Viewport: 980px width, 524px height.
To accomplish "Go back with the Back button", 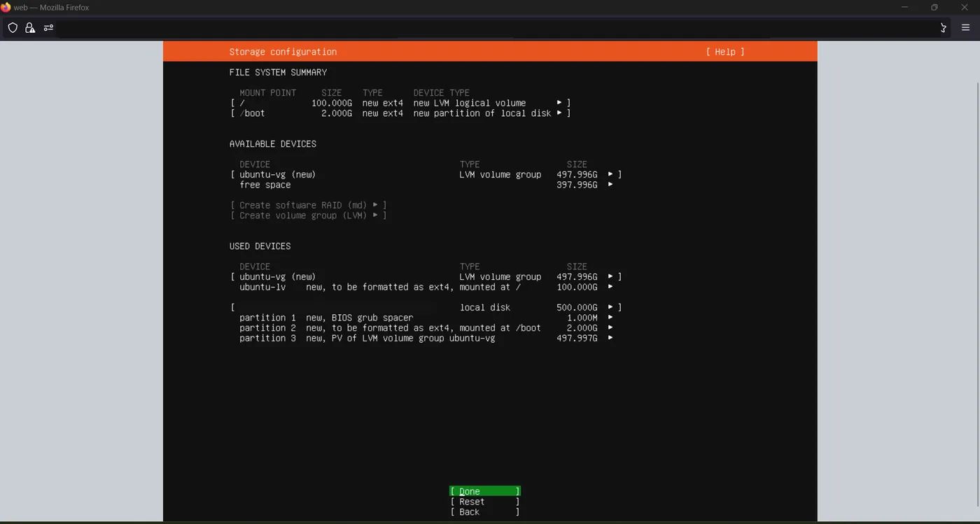I will click(x=485, y=512).
